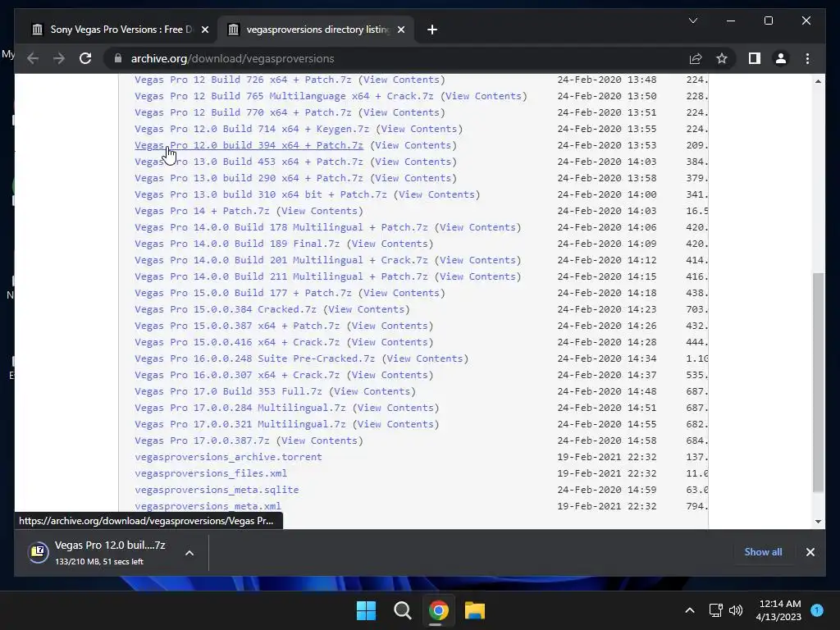
Task: Download Vegas Pro 13.0 build 310 x64 bit file
Action: [260, 194]
